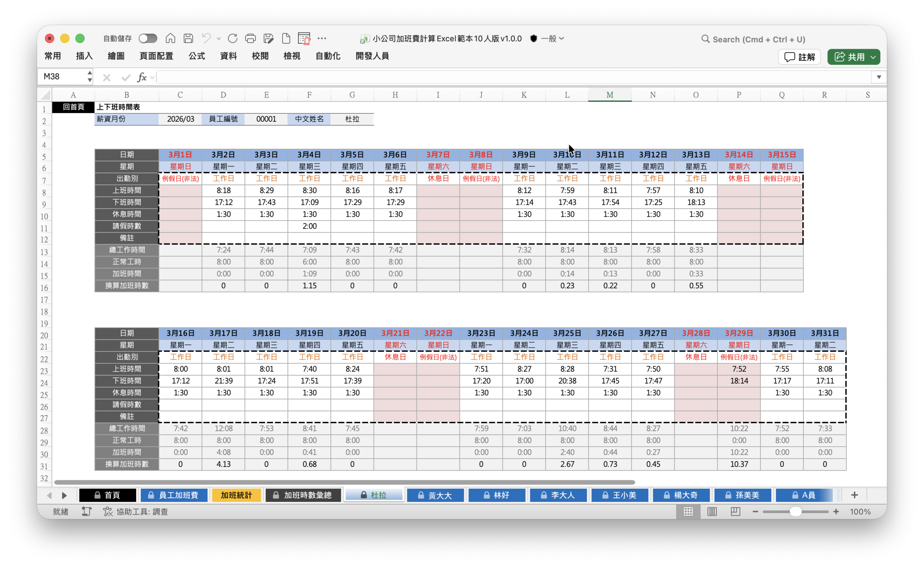Open the 共用 share dropdown arrow
The width and height of the screenshot is (924, 568).
pos(873,57)
